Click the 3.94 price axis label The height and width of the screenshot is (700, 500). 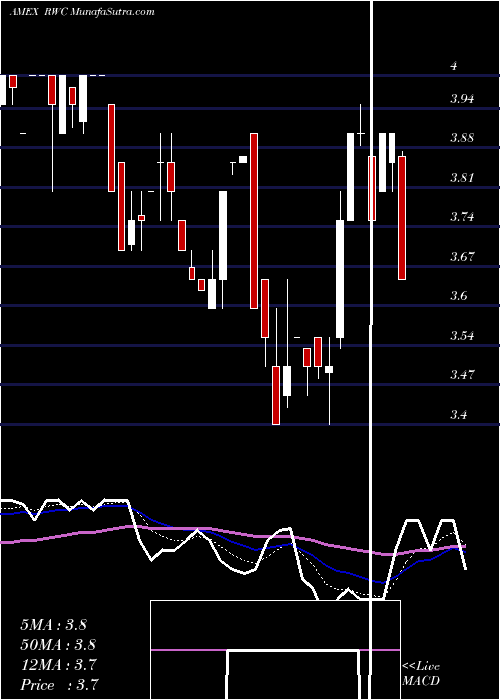pos(462,99)
